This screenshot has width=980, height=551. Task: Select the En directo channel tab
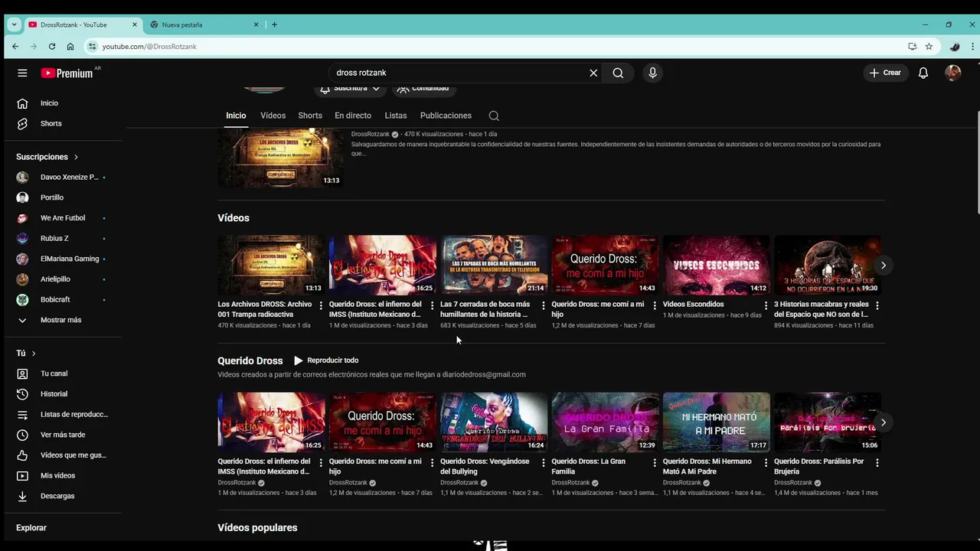(x=353, y=116)
